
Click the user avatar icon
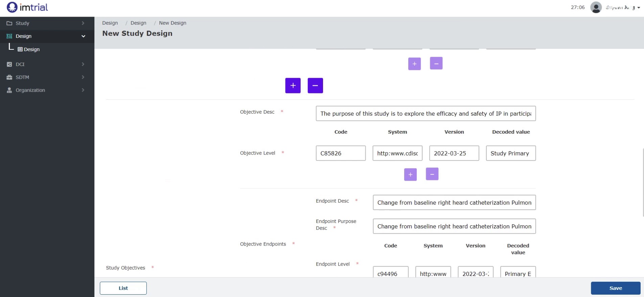tap(596, 7)
